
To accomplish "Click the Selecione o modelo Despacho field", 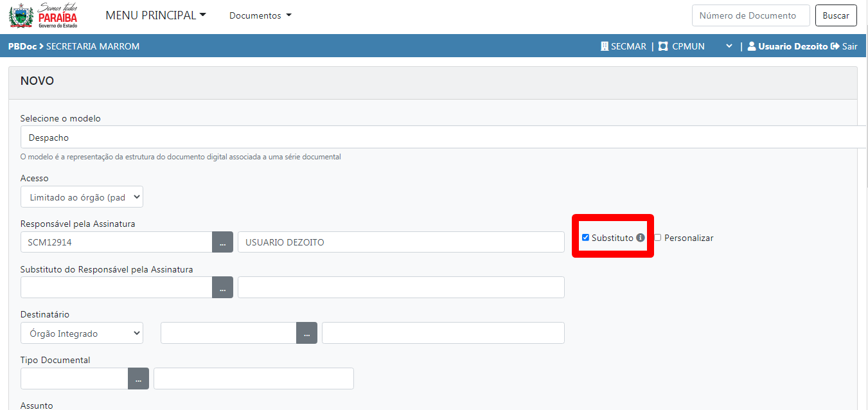I will point(443,138).
